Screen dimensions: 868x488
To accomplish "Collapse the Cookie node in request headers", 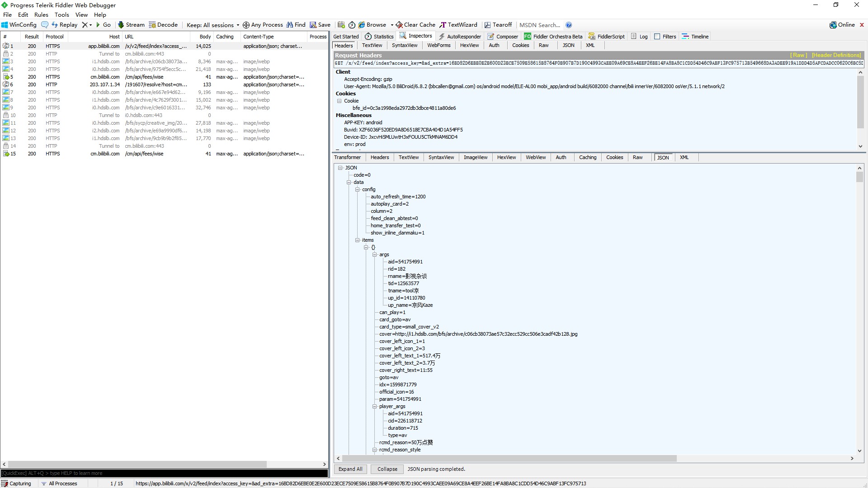I will point(339,101).
